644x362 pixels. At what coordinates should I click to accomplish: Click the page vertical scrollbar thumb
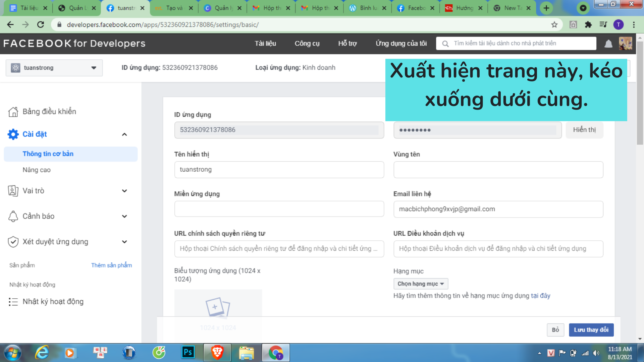[640, 93]
